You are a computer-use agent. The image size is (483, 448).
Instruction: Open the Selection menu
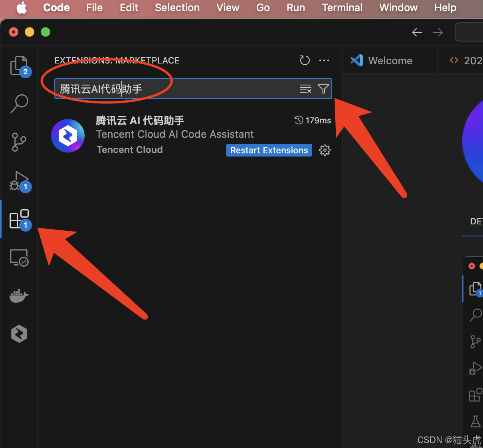click(177, 8)
